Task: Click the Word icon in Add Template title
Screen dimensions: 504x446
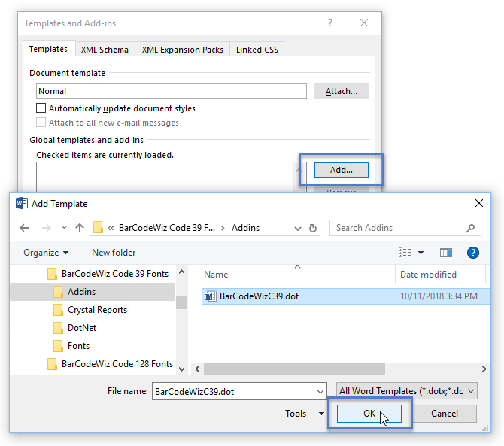Action: click(22, 203)
